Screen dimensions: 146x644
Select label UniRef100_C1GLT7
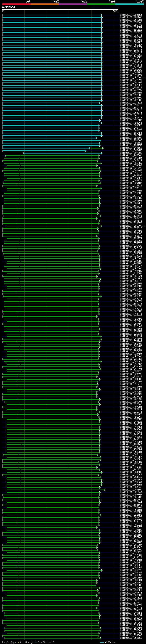(131, 173)
